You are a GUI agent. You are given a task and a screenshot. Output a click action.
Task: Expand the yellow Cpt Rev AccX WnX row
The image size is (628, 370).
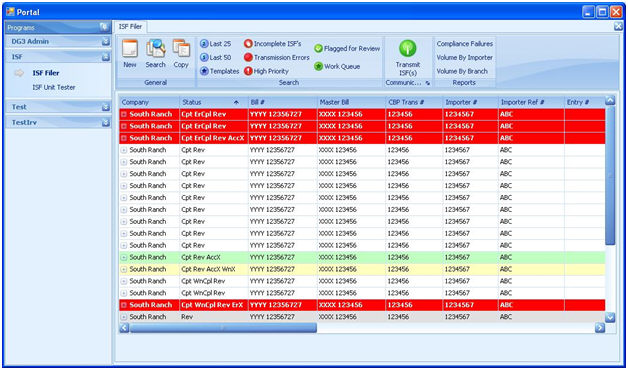(x=124, y=269)
